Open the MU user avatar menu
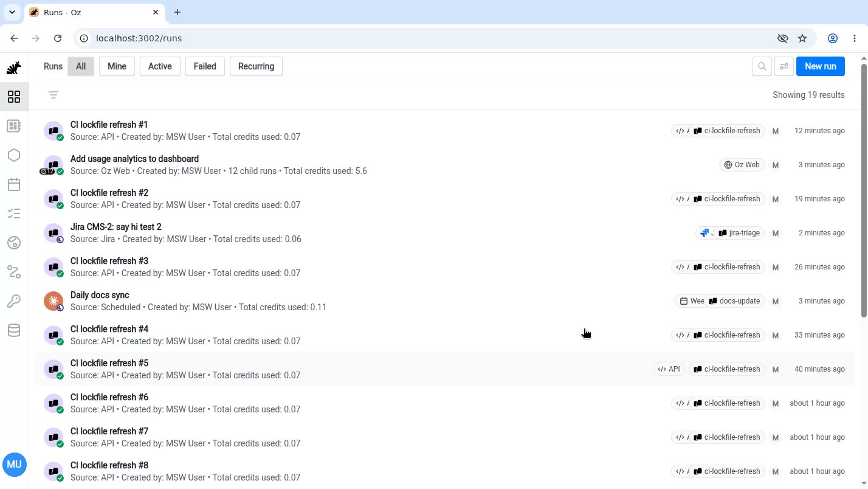The image size is (868, 489). 15,465
